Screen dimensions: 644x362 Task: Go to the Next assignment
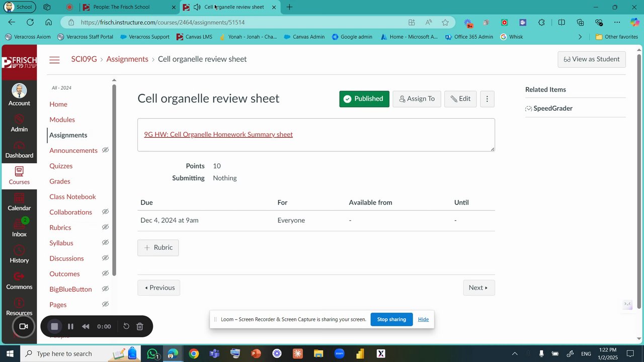[478, 288]
